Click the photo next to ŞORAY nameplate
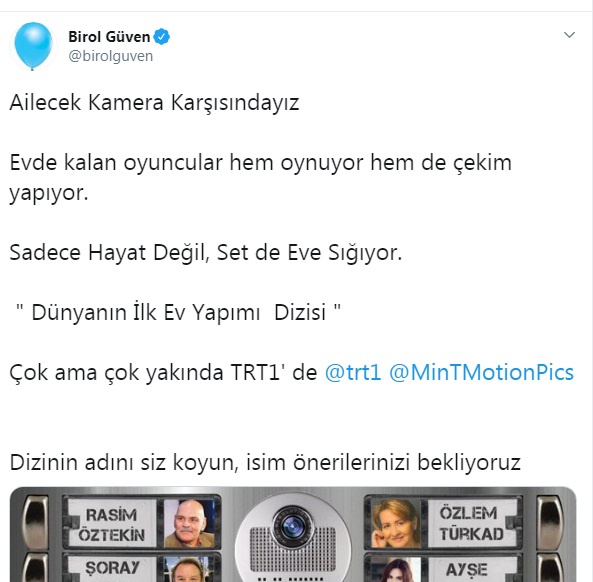The height and width of the screenshot is (582, 593). click(189, 569)
